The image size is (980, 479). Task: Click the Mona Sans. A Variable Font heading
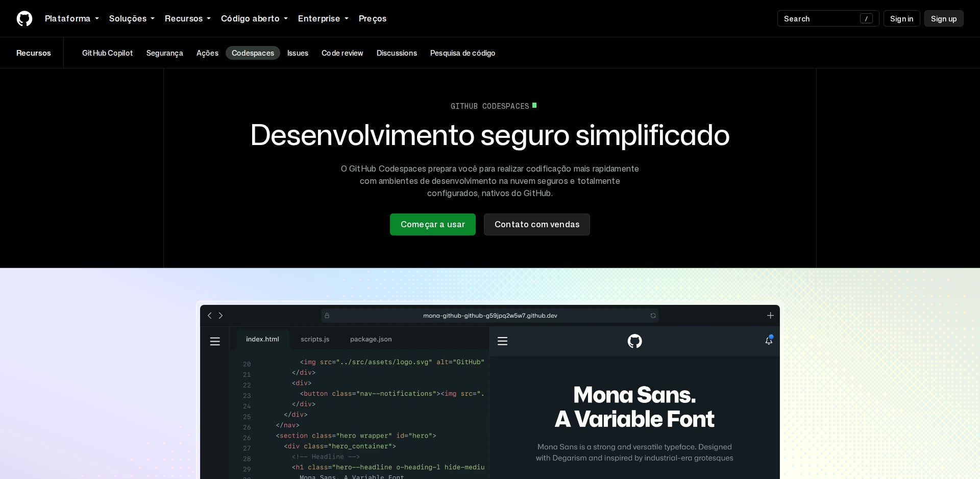[x=634, y=407]
